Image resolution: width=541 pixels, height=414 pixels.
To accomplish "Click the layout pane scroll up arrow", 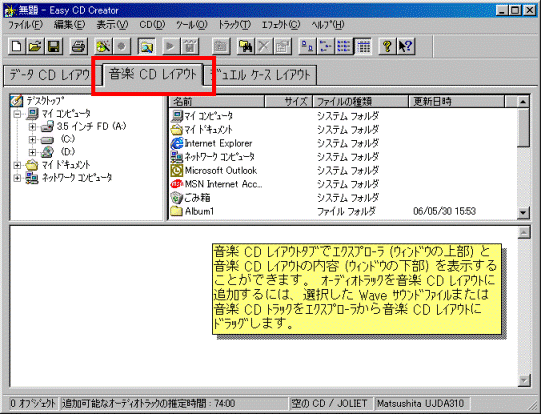I will [524, 233].
